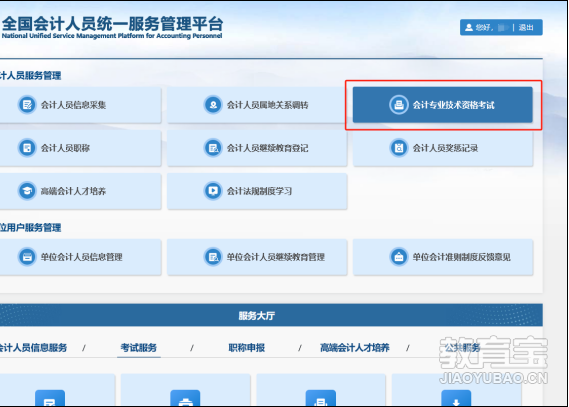The height and width of the screenshot is (407, 569).
Task: Click the 会计专业技术资格考试 button label
Action: 454,105
